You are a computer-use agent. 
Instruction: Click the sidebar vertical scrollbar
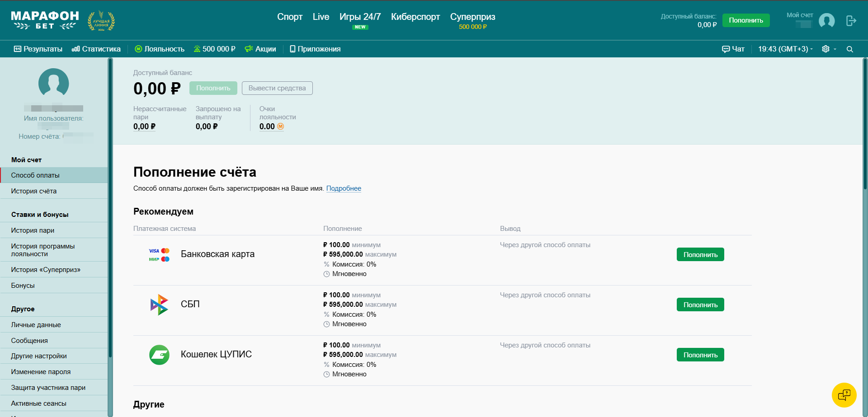[110, 208]
